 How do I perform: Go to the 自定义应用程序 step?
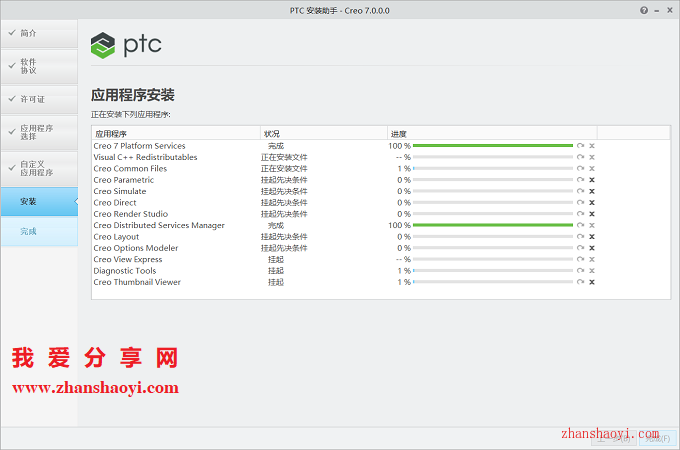[x=39, y=168]
